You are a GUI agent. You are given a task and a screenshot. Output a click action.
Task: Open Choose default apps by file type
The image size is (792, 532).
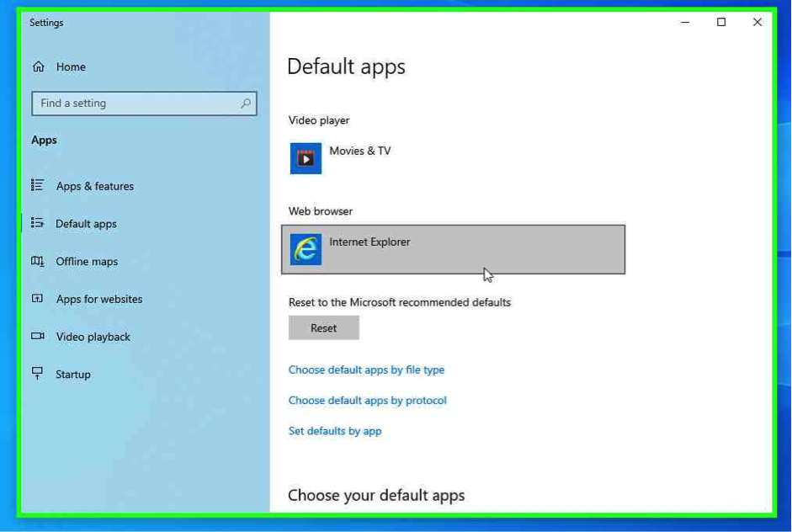pos(366,370)
